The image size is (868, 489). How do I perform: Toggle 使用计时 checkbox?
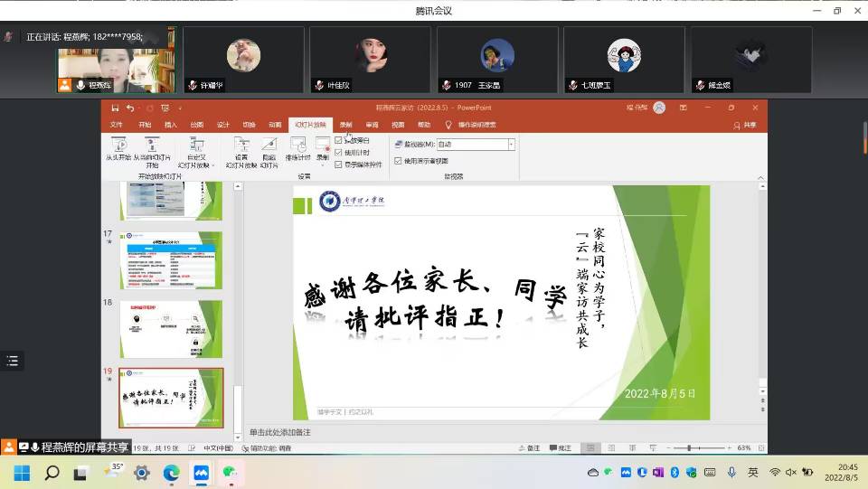339,153
